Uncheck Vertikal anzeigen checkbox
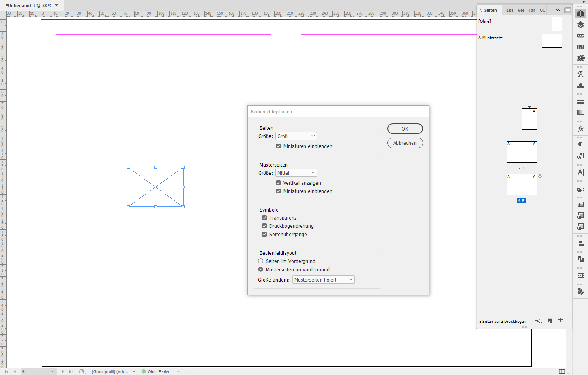This screenshot has width=588, height=375. (x=278, y=183)
